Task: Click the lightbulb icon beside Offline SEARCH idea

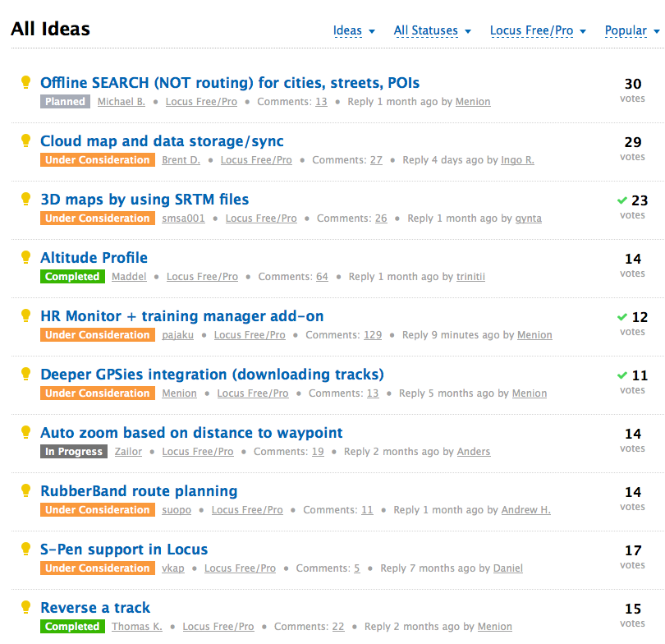Action: point(25,82)
